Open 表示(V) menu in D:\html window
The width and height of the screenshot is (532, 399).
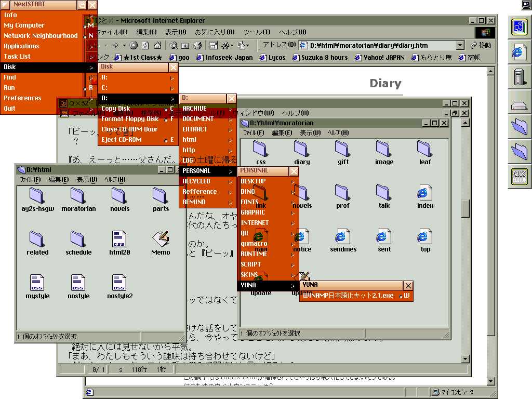pyautogui.click(x=87, y=179)
